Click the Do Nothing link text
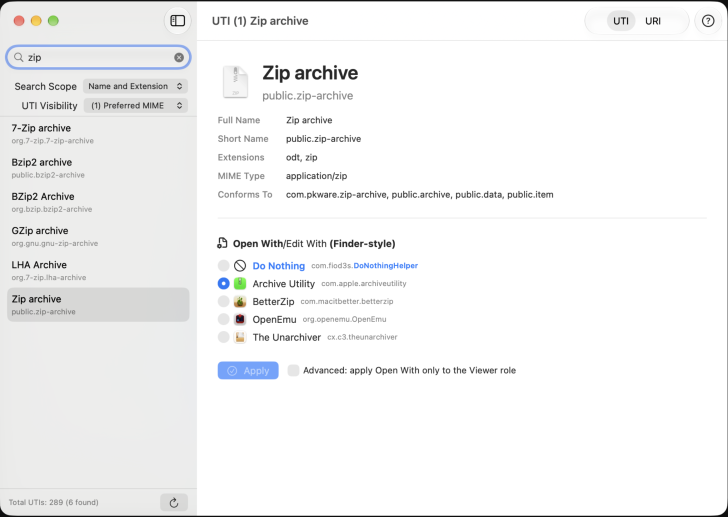This screenshot has height=517, width=728. point(279,266)
